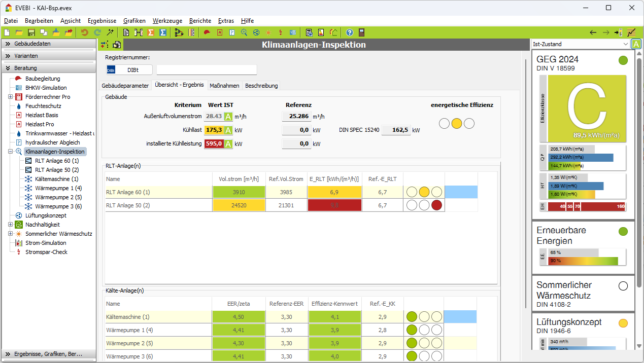Click the green A button beside Ist-Zustand
644x363 pixels.
click(636, 44)
